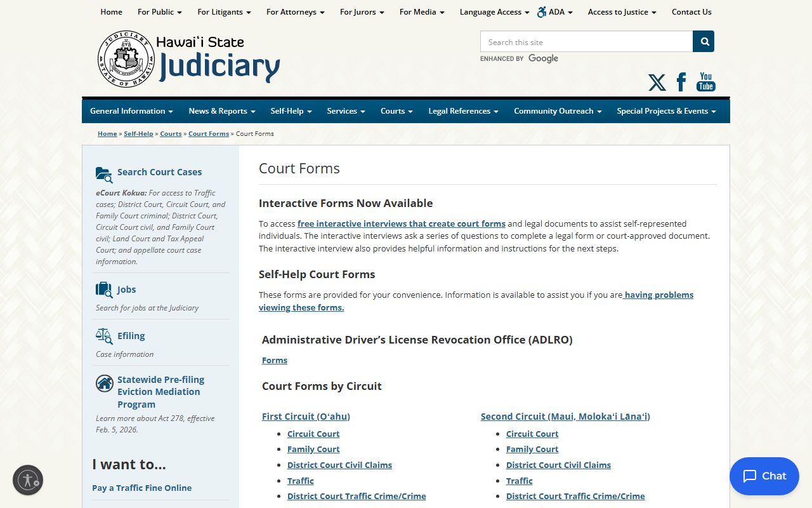This screenshot has width=812, height=508.
Task: Click the Hawai'i State Judiciary wordmark
Action: pos(219,59)
